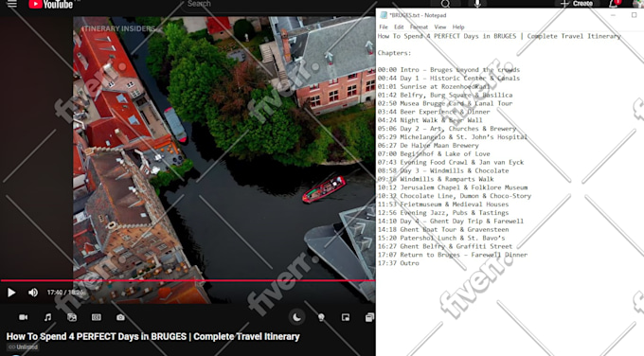Screen dimensions: 644x356
Task: Click the '08:58 Day 3' line in Notepad
Action: (443, 170)
